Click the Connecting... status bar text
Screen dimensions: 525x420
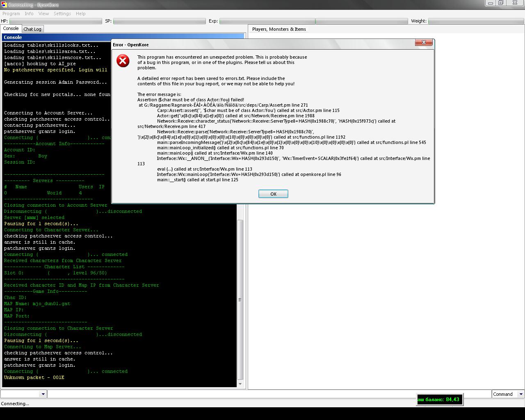15,404
